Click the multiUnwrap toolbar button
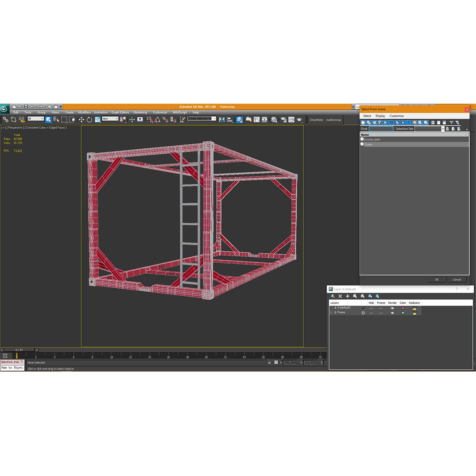Image resolution: width=476 pixels, height=476 pixels. point(334,120)
